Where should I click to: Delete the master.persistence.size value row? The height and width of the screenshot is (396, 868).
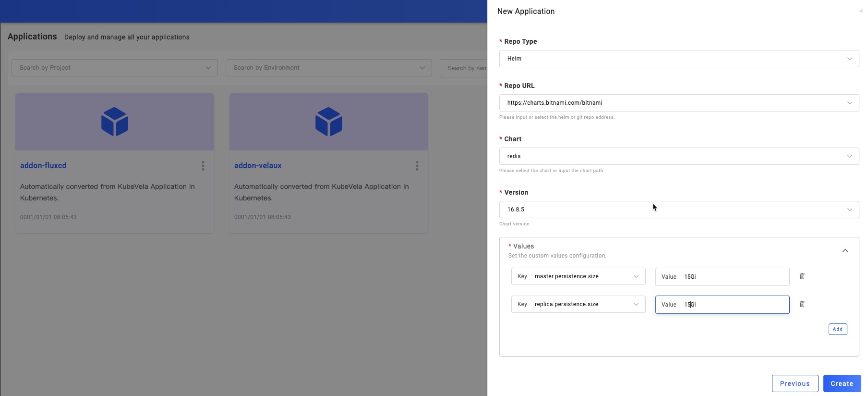[x=802, y=276]
